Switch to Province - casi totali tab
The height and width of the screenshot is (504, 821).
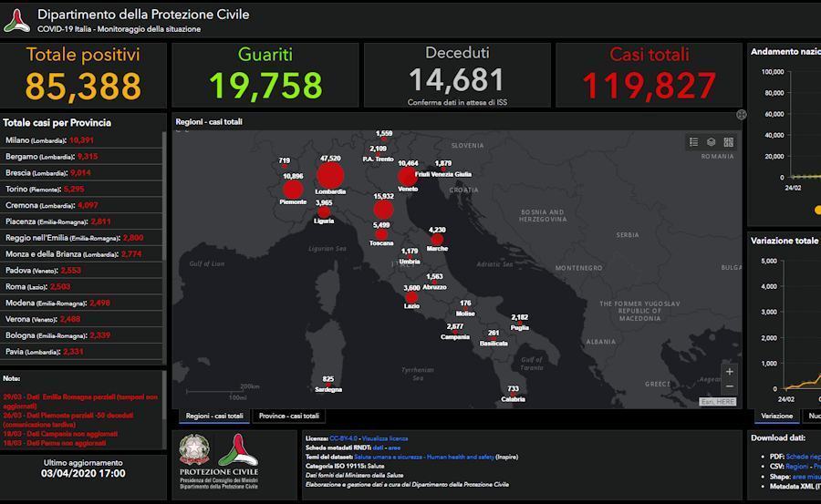[x=289, y=417]
